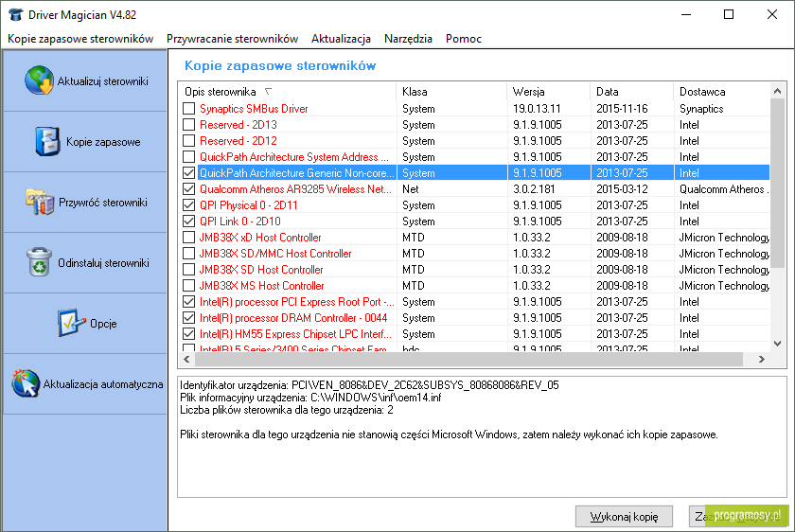Image resolution: width=795 pixels, height=532 pixels.
Task: Tick the QuickPath Architecture System Address checkbox
Action: pos(188,157)
